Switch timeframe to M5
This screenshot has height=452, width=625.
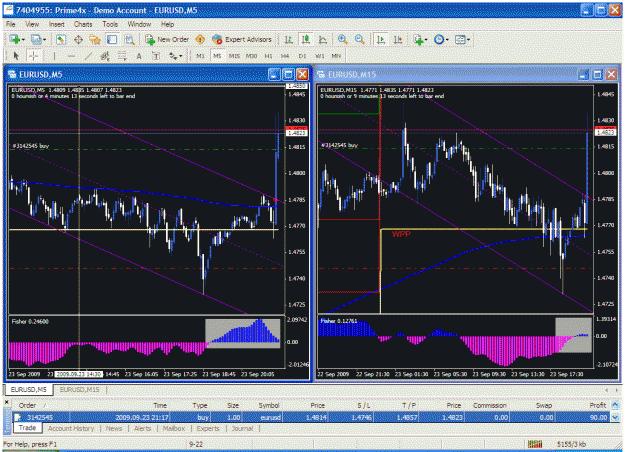[x=217, y=56]
